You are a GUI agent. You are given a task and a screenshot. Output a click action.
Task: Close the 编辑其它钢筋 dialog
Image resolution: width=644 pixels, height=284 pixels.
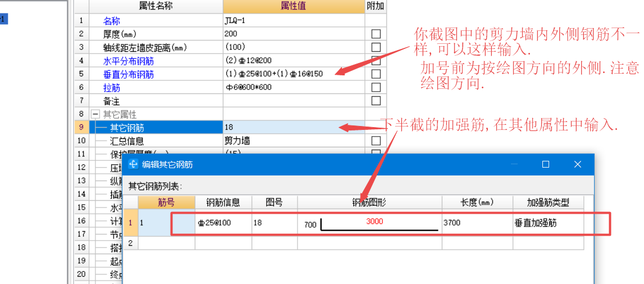point(577,164)
